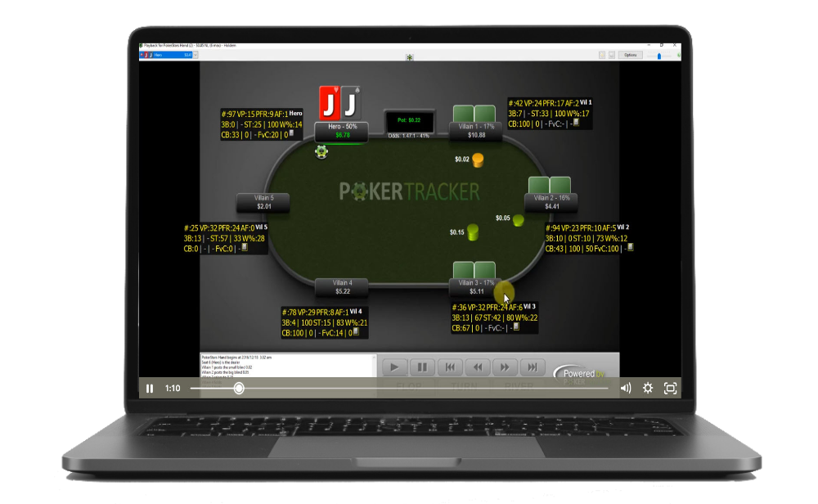Image resolution: width=818 pixels, height=504 pixels.
Task: Mute the video volume
Action: point(626,389)
